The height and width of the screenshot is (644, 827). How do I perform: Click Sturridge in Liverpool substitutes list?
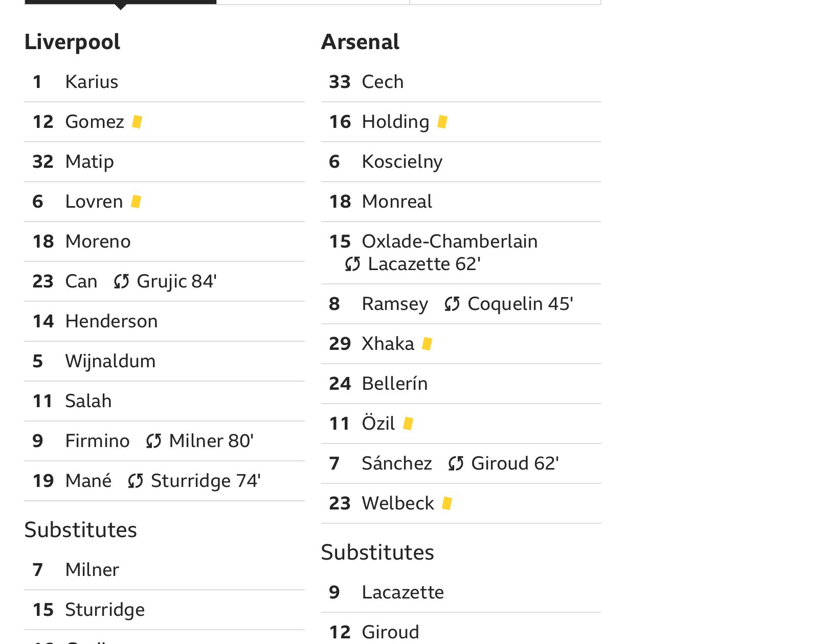click(105, 610)
